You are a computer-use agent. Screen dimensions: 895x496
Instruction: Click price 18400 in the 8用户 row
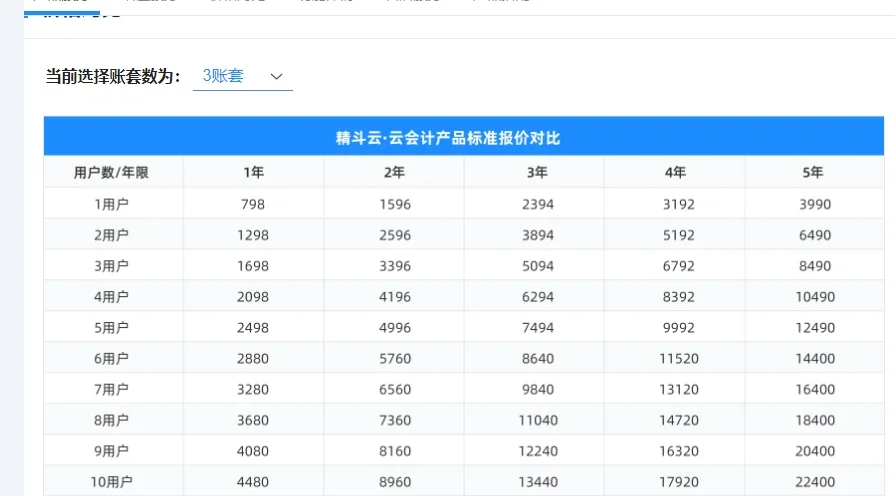pos(815,420)
